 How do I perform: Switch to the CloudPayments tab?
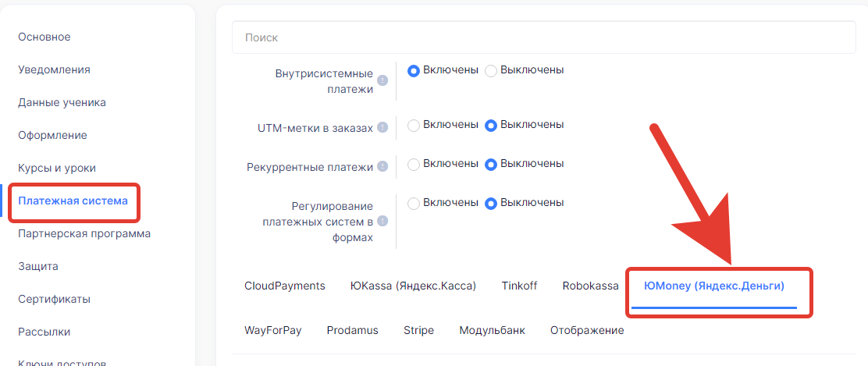point(285,286)
